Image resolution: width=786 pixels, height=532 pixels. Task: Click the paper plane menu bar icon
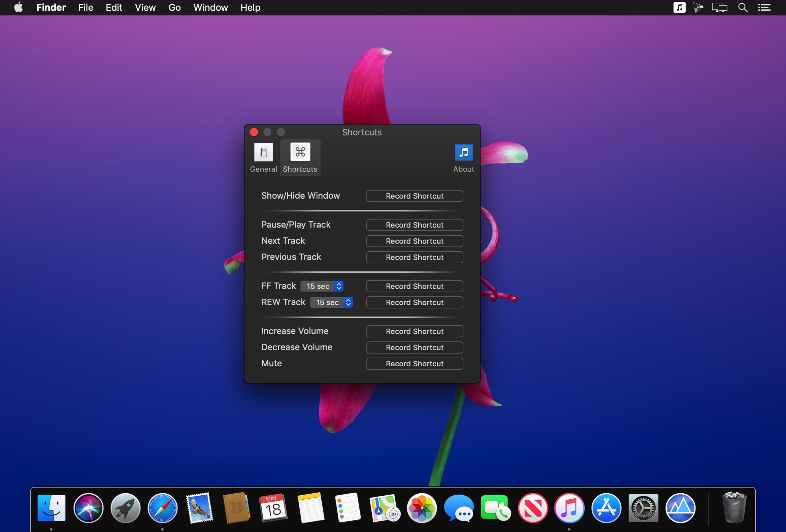pyautogui.click(x=698, y=7)
